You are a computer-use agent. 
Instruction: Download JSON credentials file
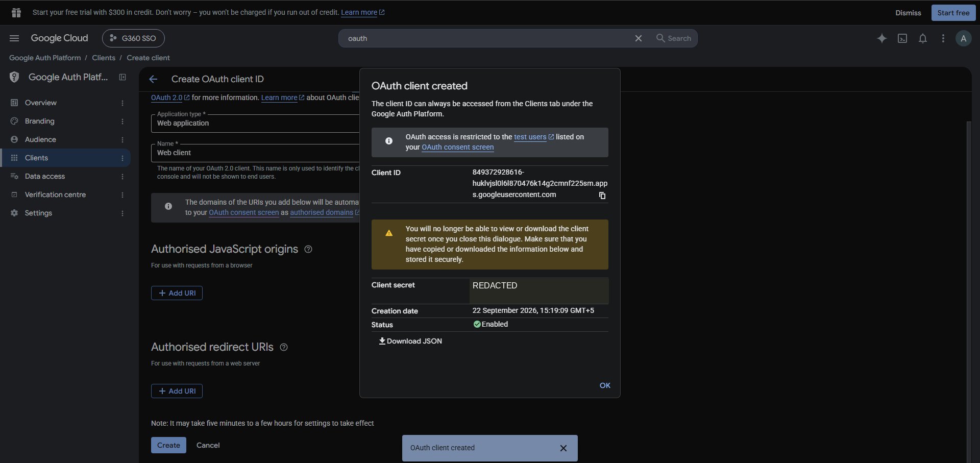[x=410, y=341]
